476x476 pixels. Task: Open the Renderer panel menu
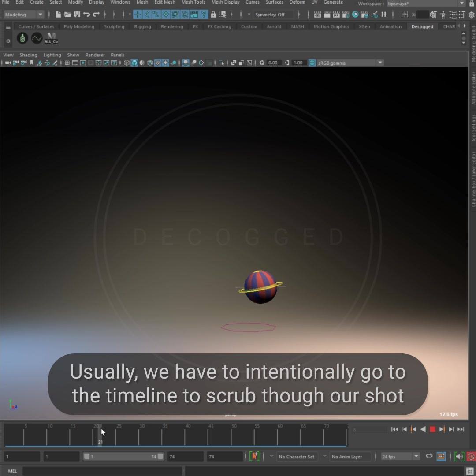tap(95, 55)
